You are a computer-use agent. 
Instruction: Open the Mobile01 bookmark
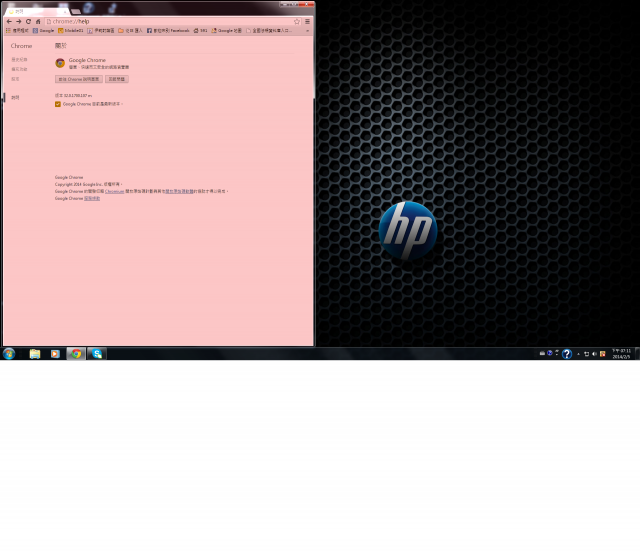pyautogui.click(x=71, y=30)
